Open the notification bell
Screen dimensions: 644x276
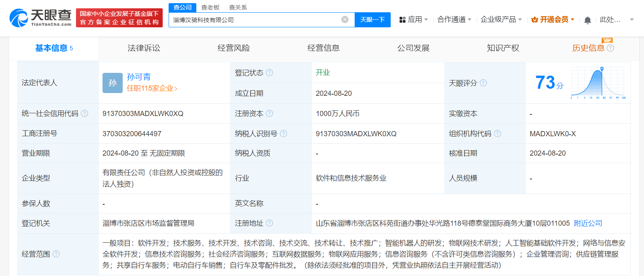pyautogui.click(x=587, y=20)
